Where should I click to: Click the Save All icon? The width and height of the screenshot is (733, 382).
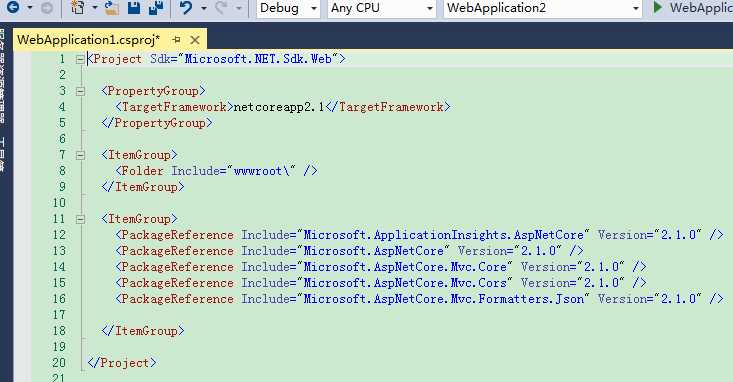click(x=156, y=7)
